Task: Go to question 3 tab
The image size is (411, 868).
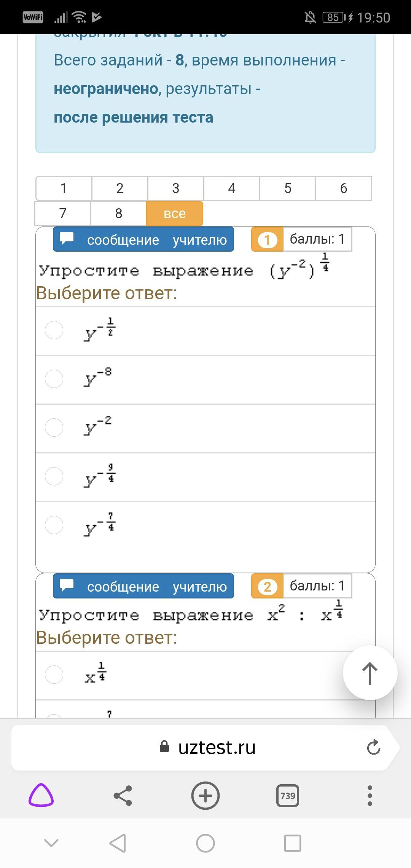Action: click(x=175, y=188)
